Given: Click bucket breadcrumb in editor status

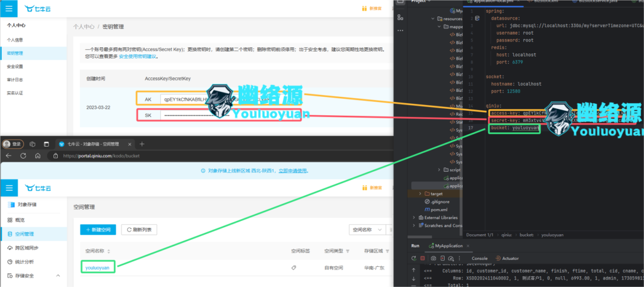Looking at the screenshot, I should 526,235.
